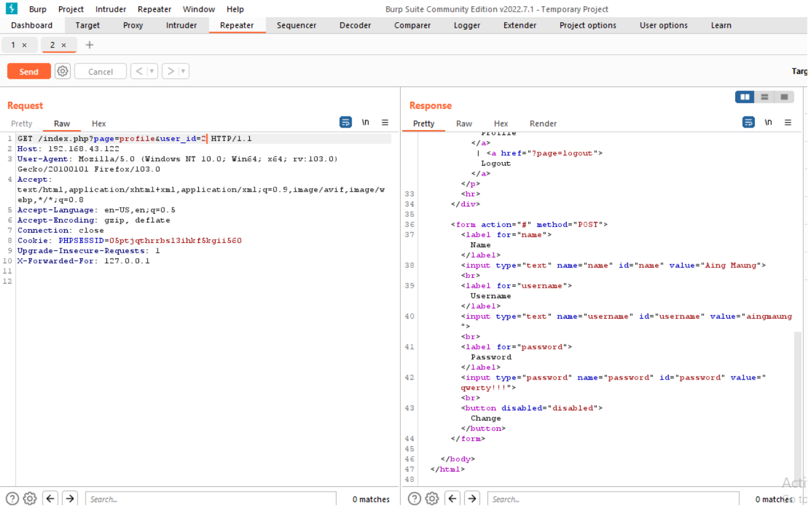Switch Response view to Hex
This screenshot has width=812, height=509.
click(x=501, y=123)
